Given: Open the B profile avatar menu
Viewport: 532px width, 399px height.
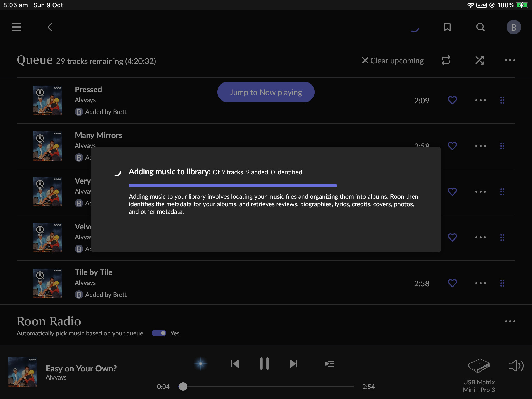Looking at the screenshot, I should tap(514, 27).
